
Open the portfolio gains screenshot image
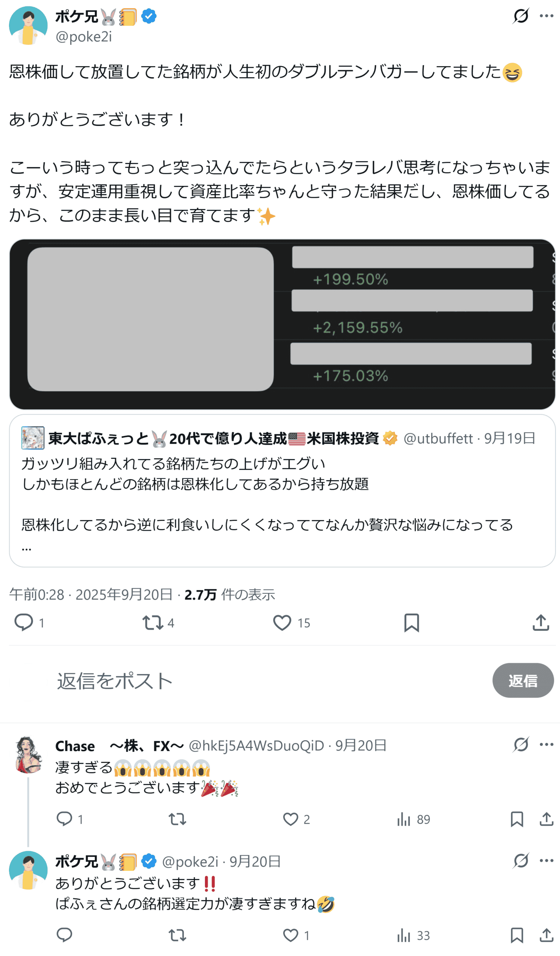283,325
